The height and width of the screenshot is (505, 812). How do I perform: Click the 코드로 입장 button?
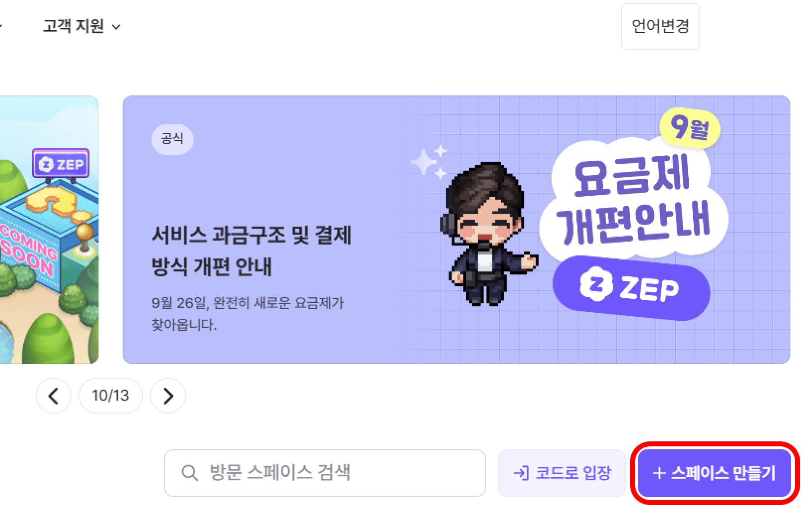pos(562,473)
